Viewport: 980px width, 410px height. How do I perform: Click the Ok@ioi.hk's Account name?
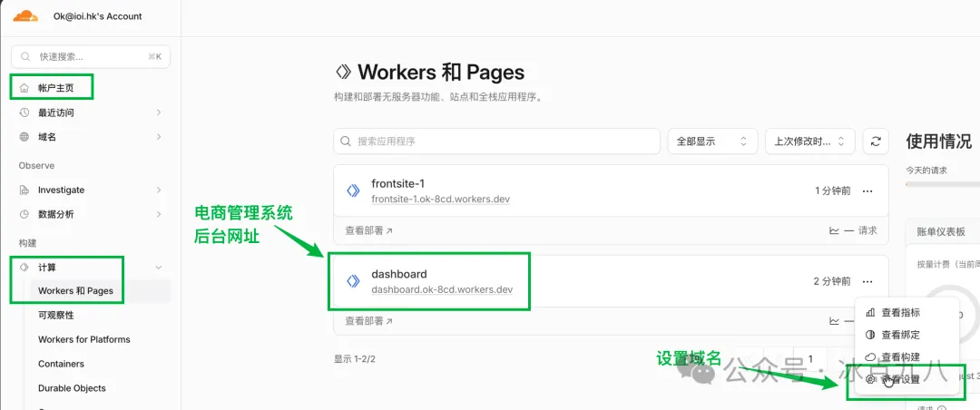(x=97, y=16)
